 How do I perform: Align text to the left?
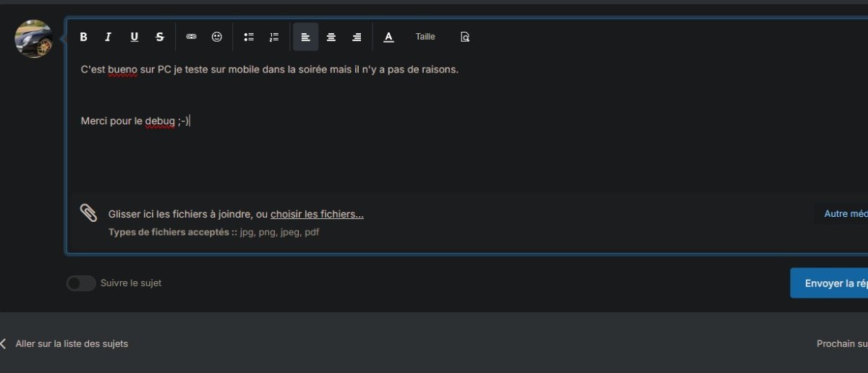point(305,37)
